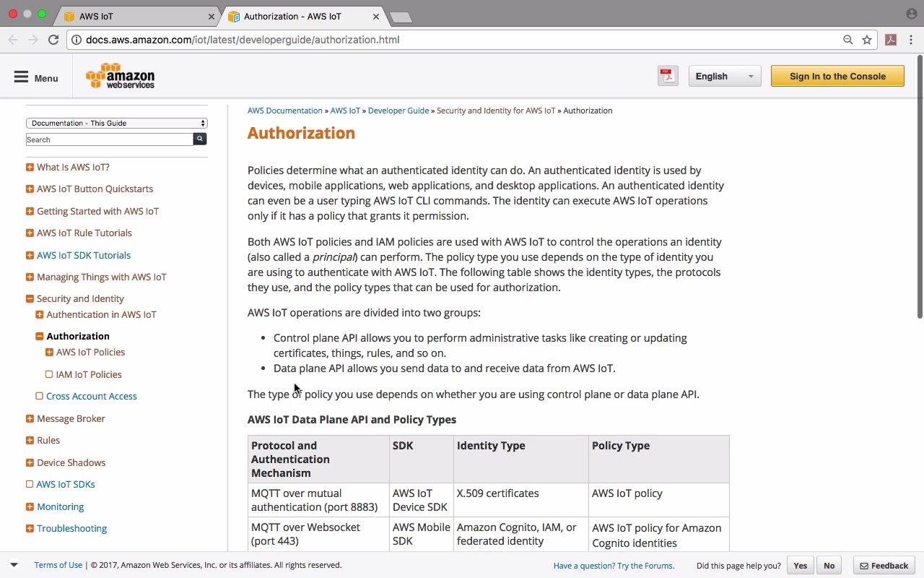Screen dimensions: 924x578
Task: Click the Identity Type column header
Action: (521, 460)
